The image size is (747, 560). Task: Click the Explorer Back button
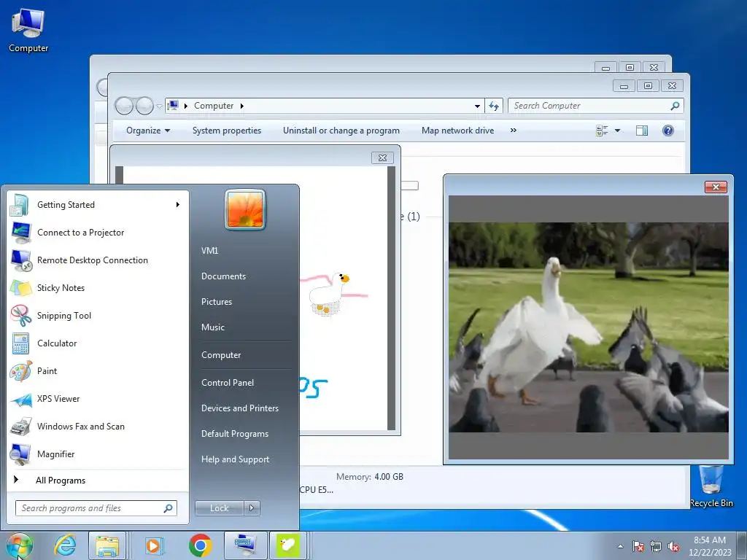click(x=124, y=106)
